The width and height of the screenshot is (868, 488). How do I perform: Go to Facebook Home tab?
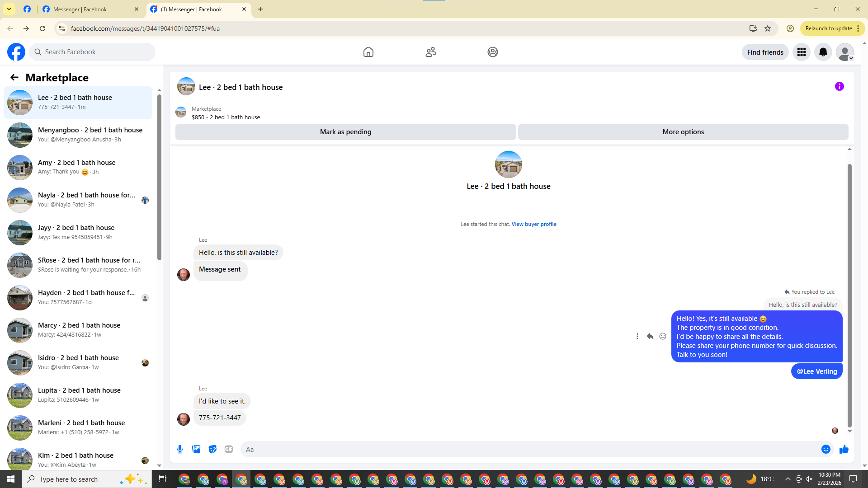pos(368,52)
